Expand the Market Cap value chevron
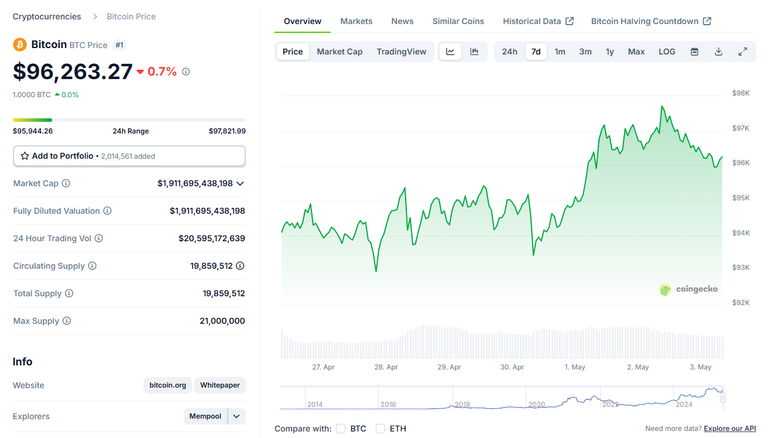The width and height of the screenshot is (768, 438). [240, 183]
